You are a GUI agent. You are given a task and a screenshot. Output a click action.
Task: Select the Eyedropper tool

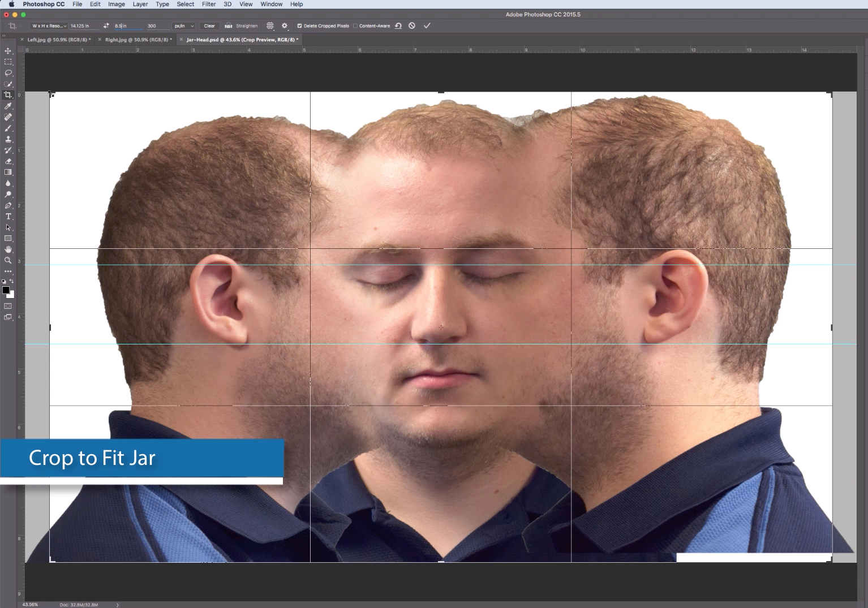[x=8, y=106]
